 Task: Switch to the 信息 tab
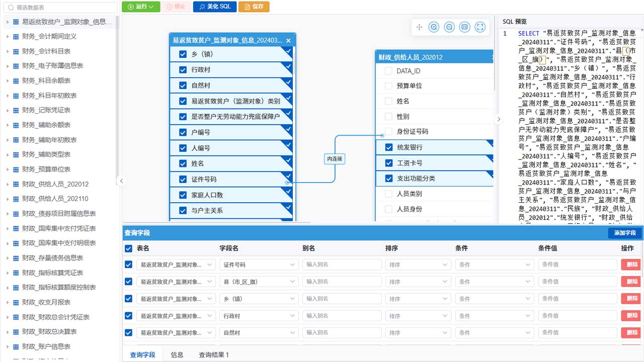pyautogui.click(x=177, y=355)
